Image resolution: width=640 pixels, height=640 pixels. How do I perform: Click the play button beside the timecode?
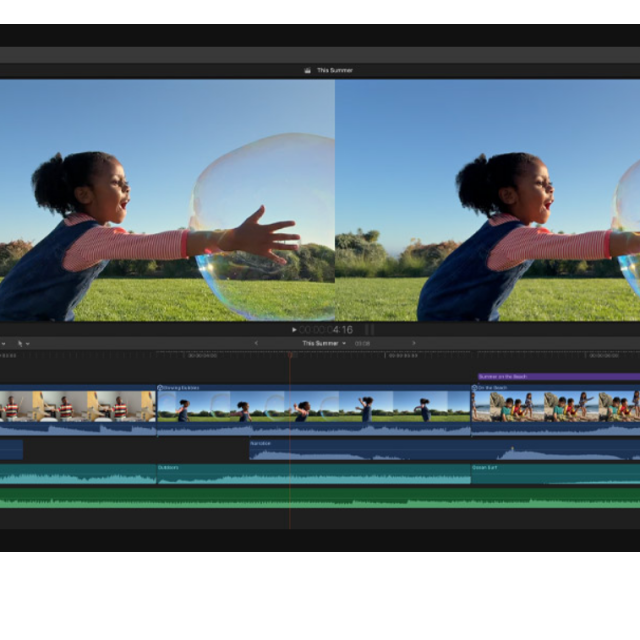293,329
